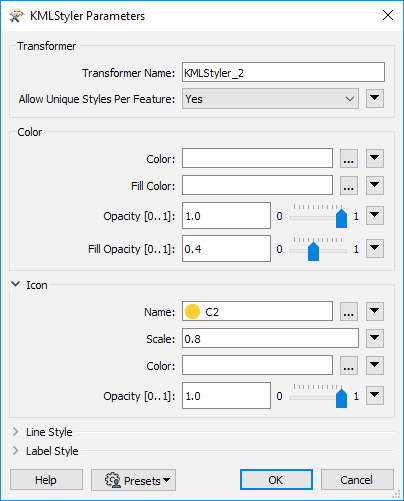Viewport: 404px width, 501px height.
Task: Open color picker for Color field
Action: 349,159
